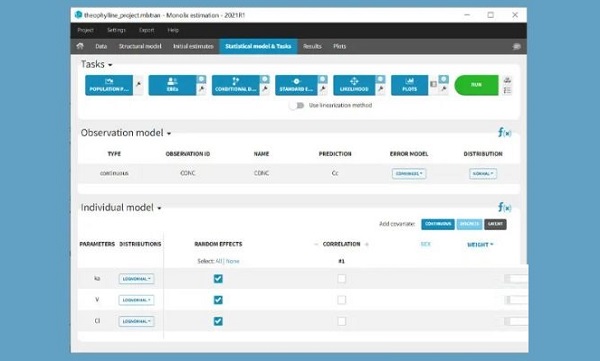
Task: Check the correlation #1 box for ka
Action: [342, 279]
